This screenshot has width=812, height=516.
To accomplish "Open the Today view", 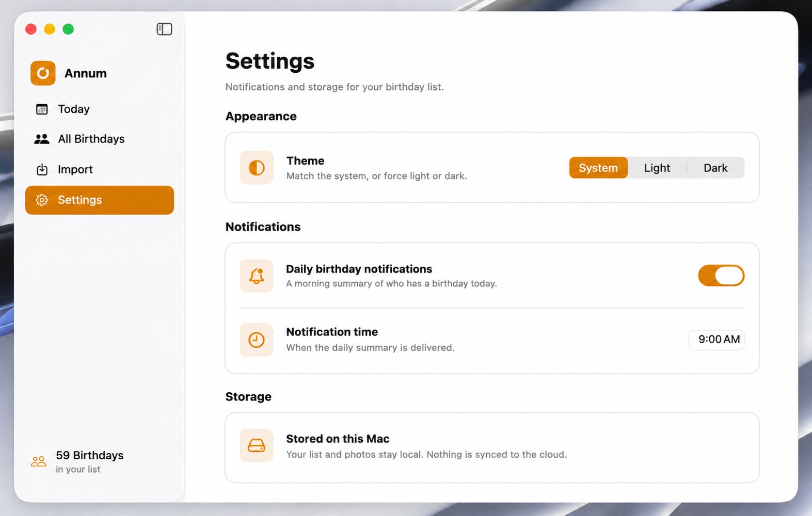I will (99, 109).
